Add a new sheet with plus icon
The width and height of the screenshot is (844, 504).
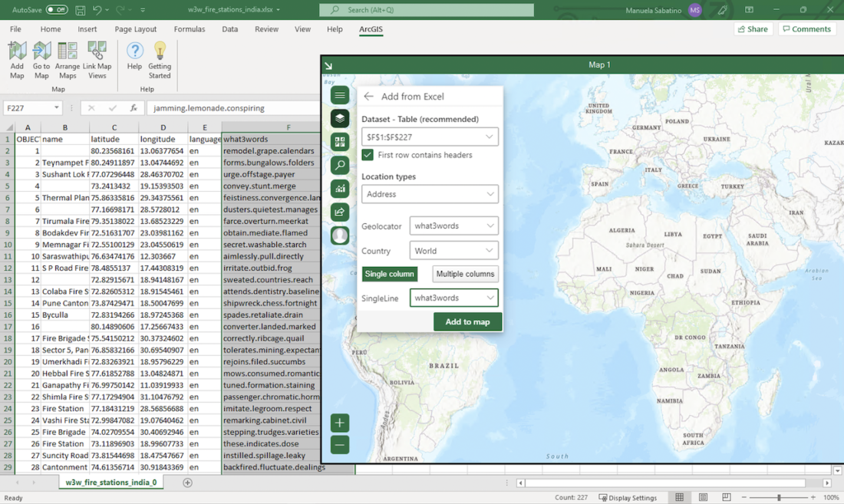coord(187,483)
